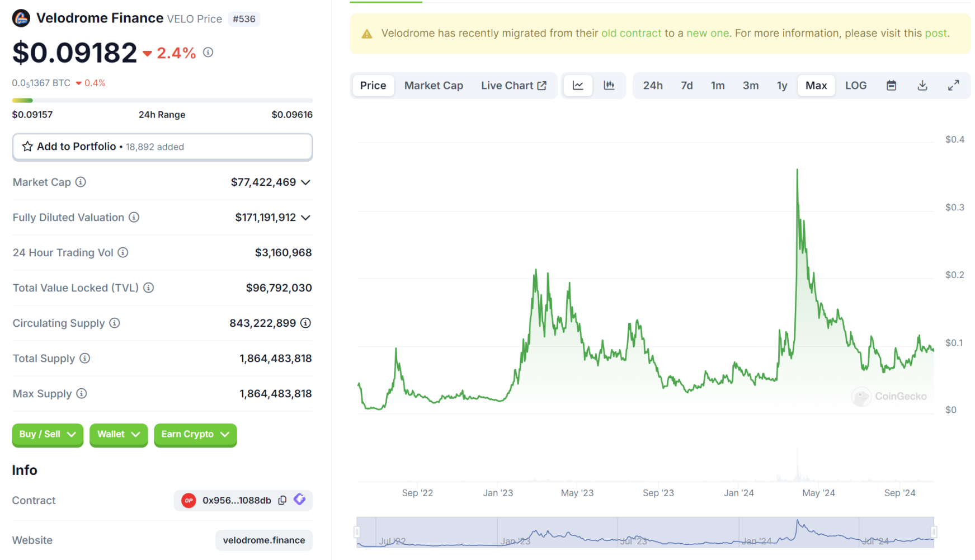
Task: Expand Fully Diluted Valuation details chevron
Action: 305,218
